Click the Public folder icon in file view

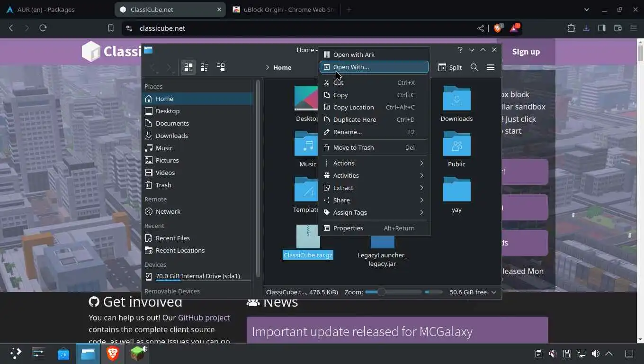click(456, 144)
